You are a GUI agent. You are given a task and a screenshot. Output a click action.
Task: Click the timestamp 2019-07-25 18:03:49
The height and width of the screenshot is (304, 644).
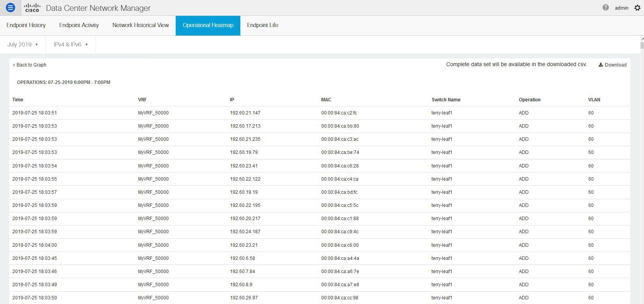(x=34, y=285)
